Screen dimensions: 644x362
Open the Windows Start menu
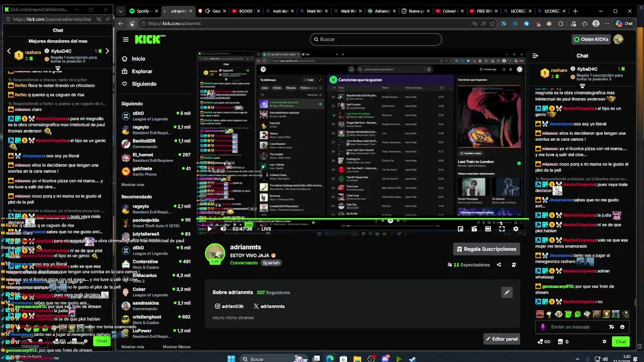[231, 359]
